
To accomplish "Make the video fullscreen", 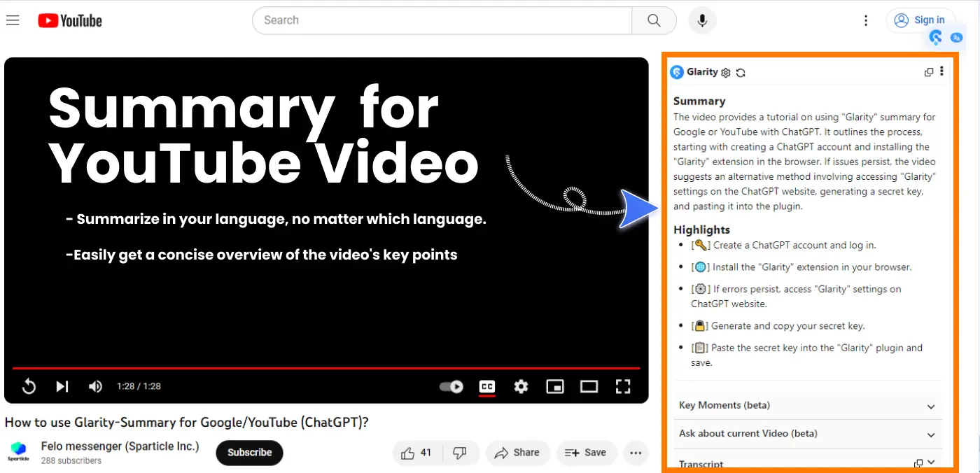I will (x=623, y=386).
